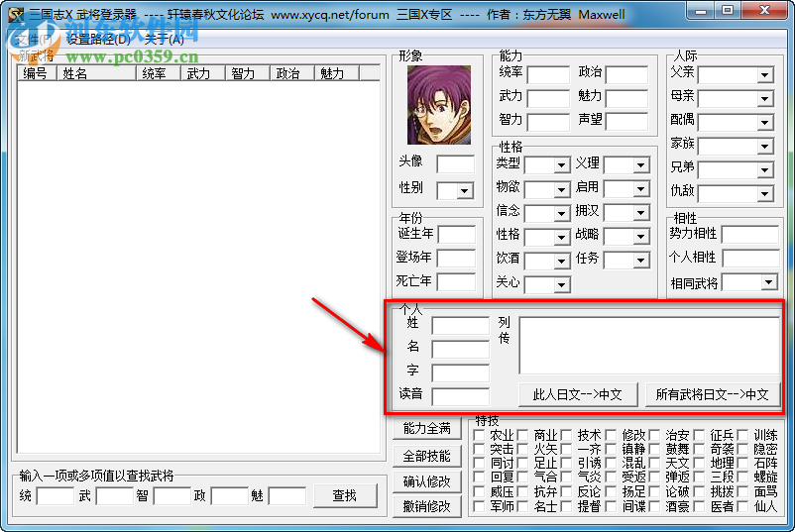795x532 pixels.
Task: Open the 仇敌 relation dropdown
Action: pyautogui.click(x=764, y=193)
